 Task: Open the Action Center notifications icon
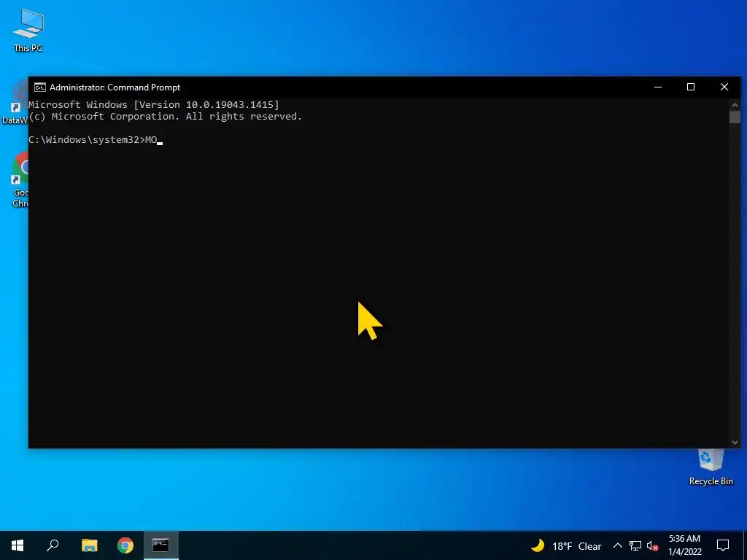pos(723,545)
